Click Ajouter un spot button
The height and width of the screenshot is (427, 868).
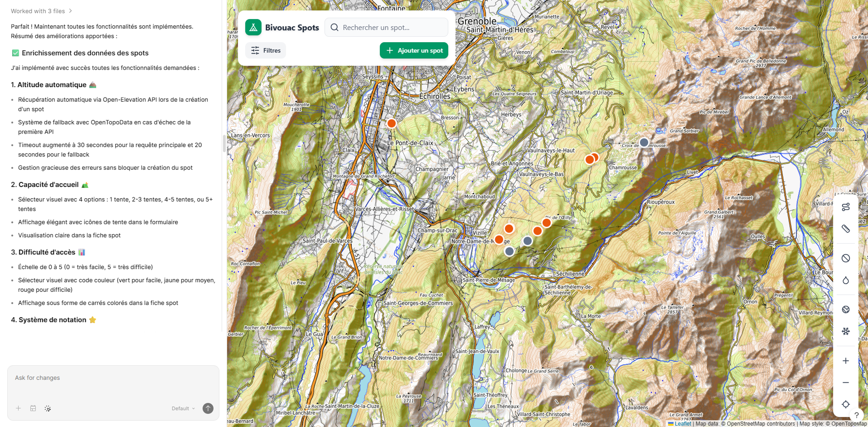click(x=414, y=50)
